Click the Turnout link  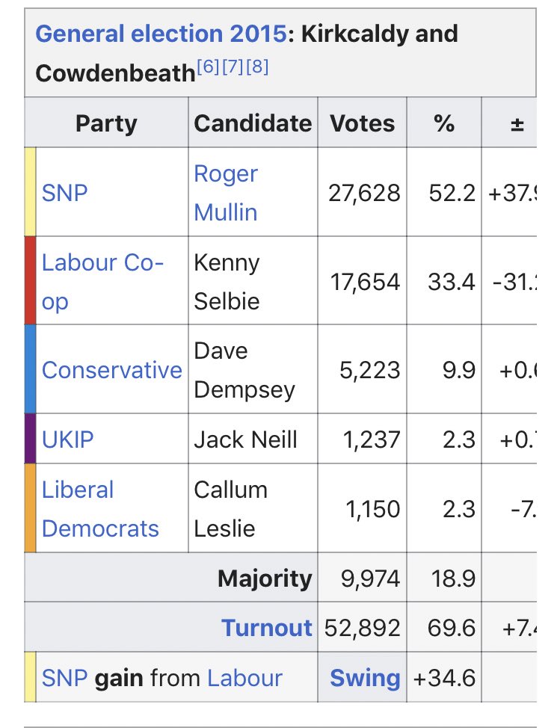pyautogui.click(x=266, y=628)
